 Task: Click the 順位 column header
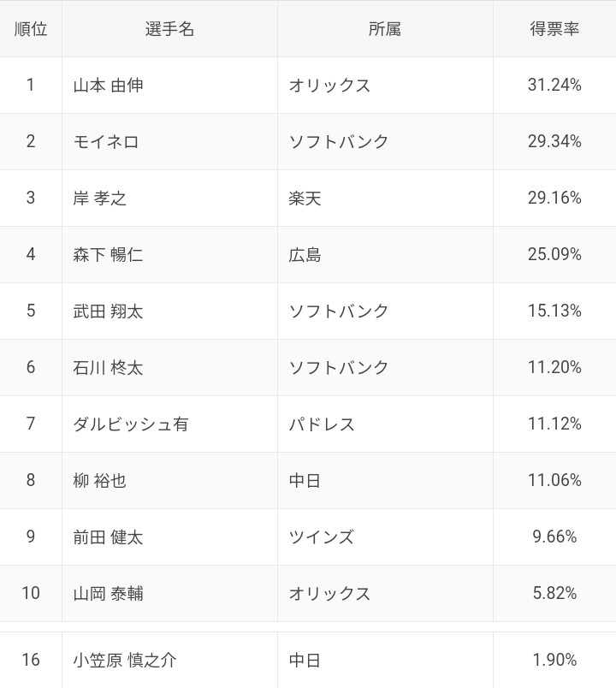[31, 29]
